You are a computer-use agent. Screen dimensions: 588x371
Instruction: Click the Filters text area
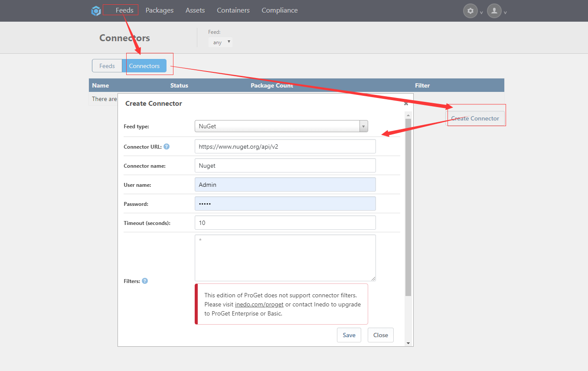coord(285,258)
